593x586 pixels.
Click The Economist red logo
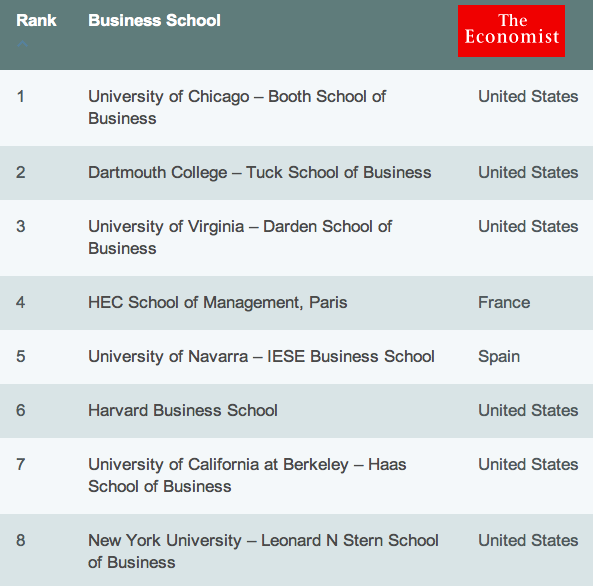click(511, 31)
